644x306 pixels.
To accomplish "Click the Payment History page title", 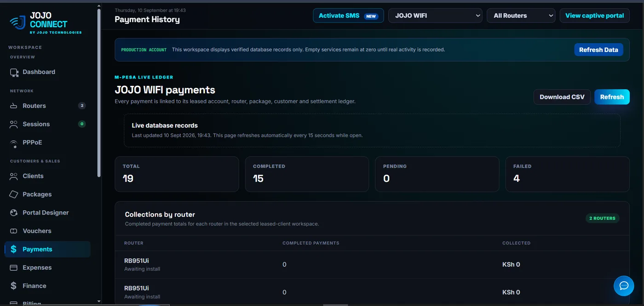I will pyautogui.click(x=147, y=19).
